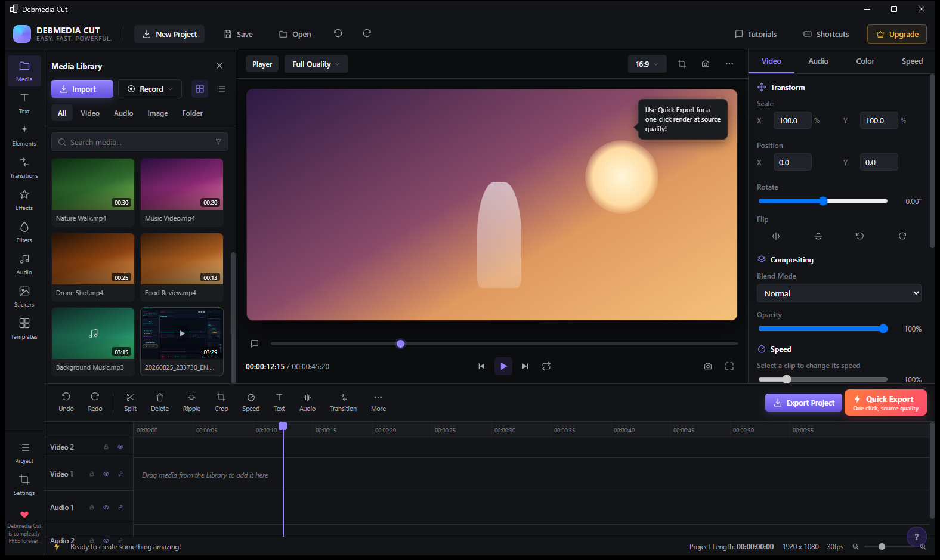Switch to the Audio properties tab
Screen dimensions: 940x560
tap(818, 61)
